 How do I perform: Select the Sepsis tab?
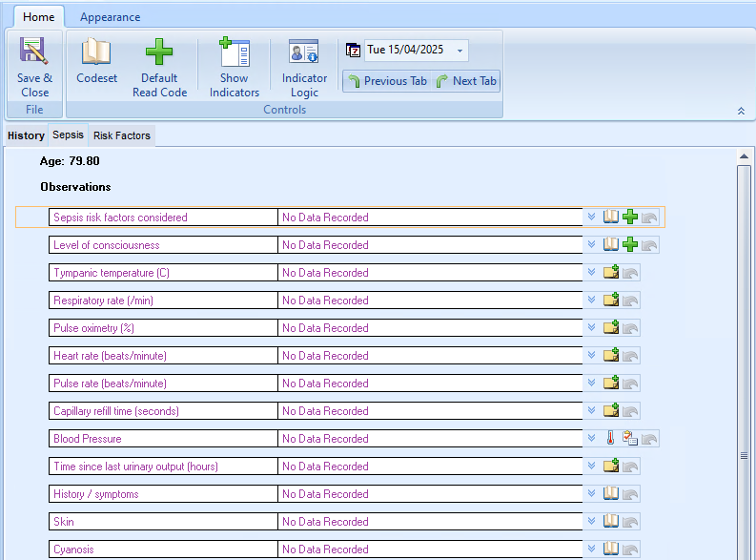pos(68,135)
